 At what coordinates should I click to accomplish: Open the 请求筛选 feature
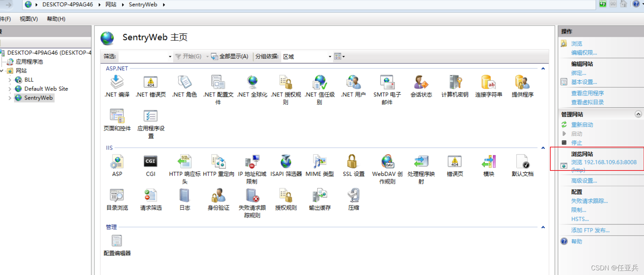click(151, 199)
